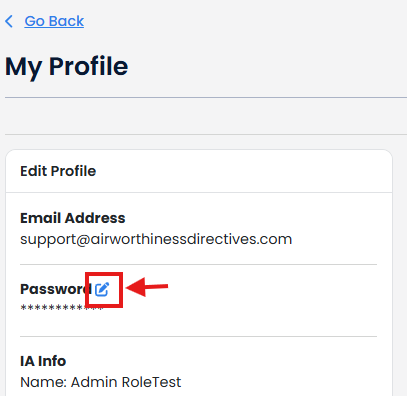The width and height of the screenshot is (407, 396).
Task: Click the divider beneath Edit Profile header
Action: pyautogui.click(x=199, y=192)
